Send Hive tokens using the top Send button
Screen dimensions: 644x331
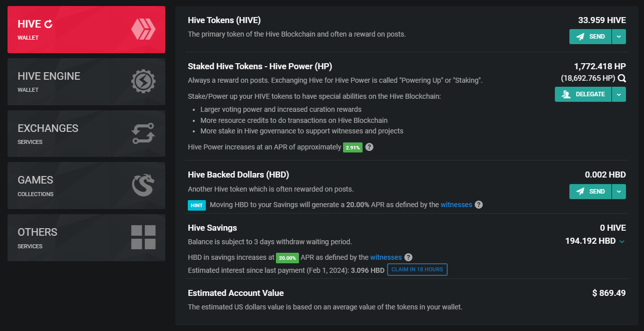pyautogui.click(x=590, y=37)
